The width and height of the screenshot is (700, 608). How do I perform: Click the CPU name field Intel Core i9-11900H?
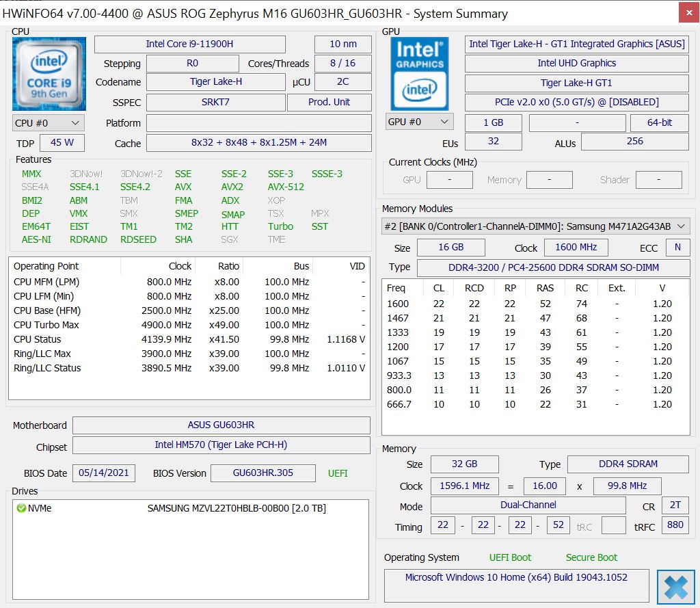190,44
